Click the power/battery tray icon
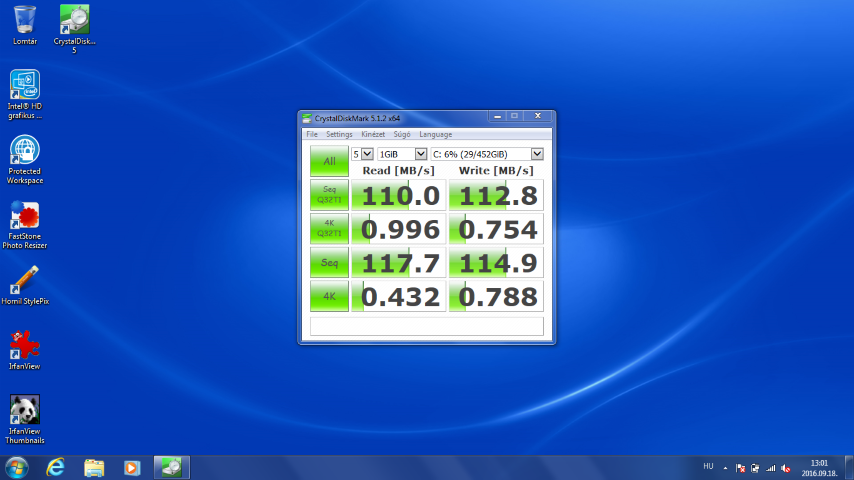Screen dimensions: 854x480 (755, 468)
